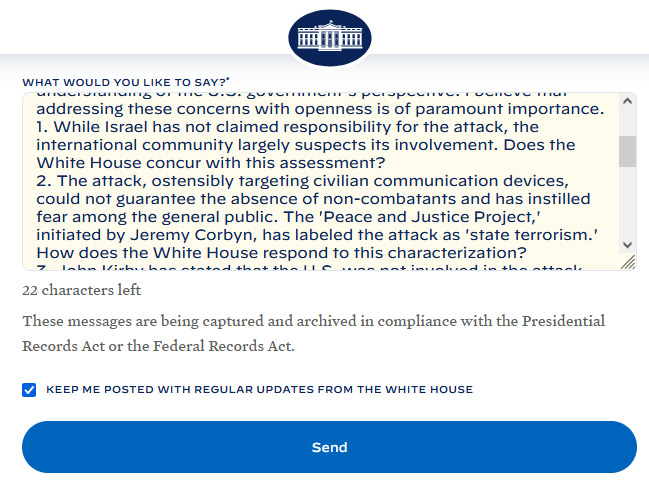Click the White House logo emblem
Viewport: 649px width, 490px height.
(x=330, y=39)
